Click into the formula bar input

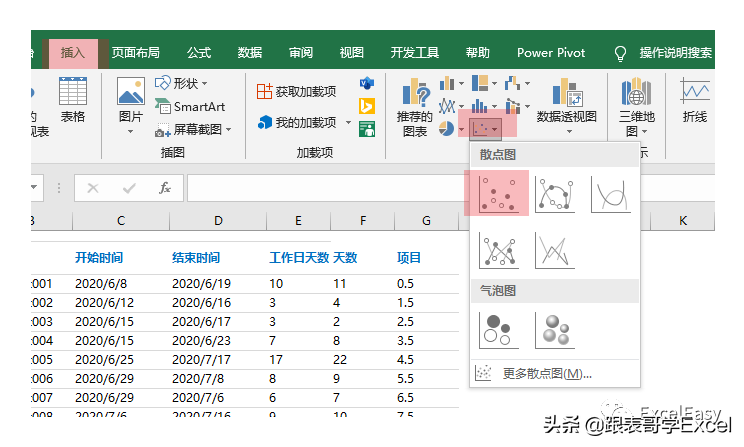(327, 188)
